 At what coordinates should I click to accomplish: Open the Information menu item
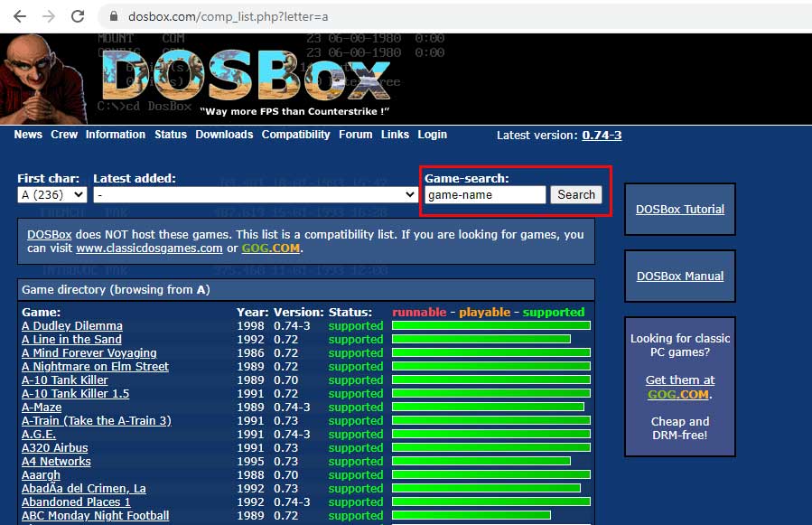coord(116,135)
